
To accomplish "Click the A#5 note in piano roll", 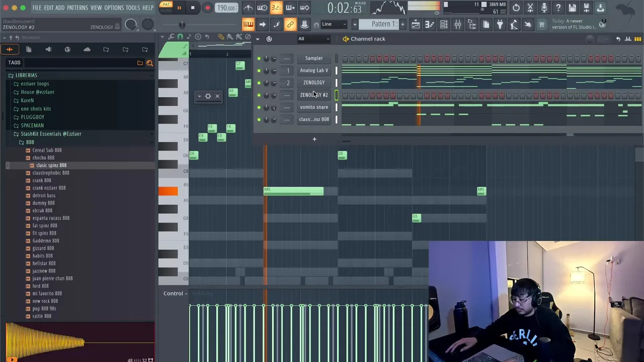I will pyautogui.click(x=294, y=191).
